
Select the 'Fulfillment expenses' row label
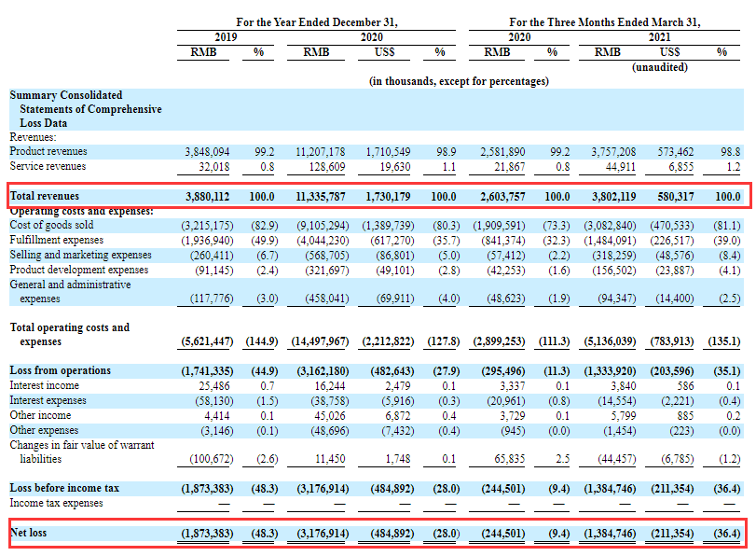click(x=57, y=240)
